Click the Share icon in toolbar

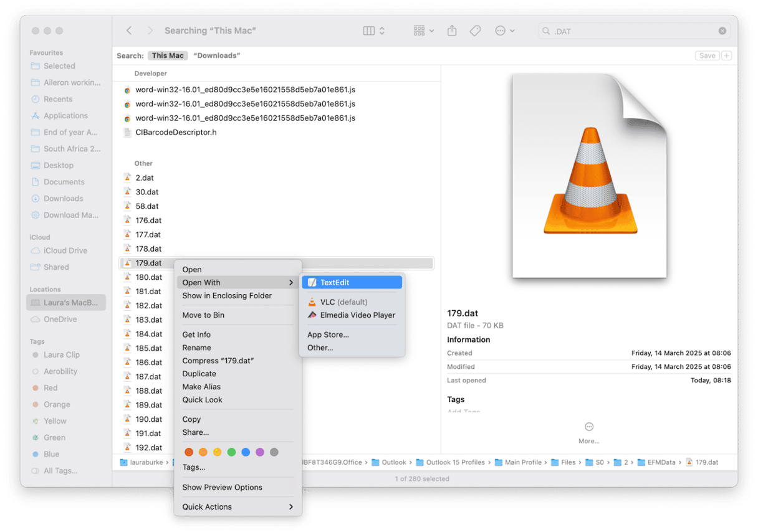[x=453, y=31]
